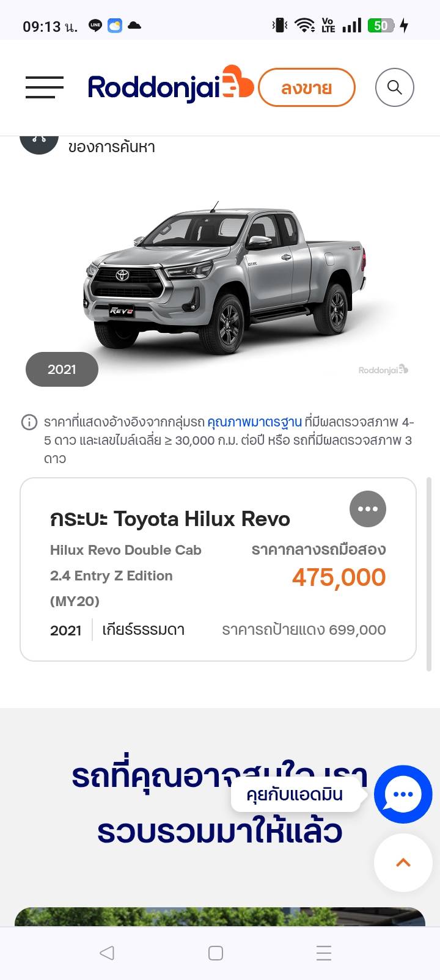Tap the Android back navigation button

click(107, 953)
